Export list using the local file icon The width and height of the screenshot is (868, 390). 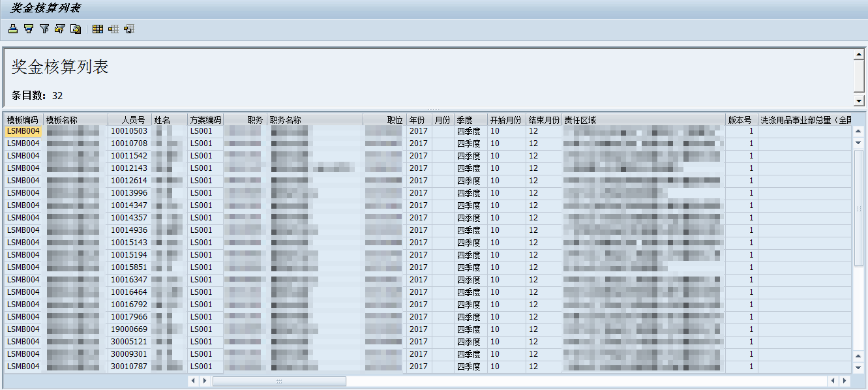pyautogui.click(x=76, y=29)
